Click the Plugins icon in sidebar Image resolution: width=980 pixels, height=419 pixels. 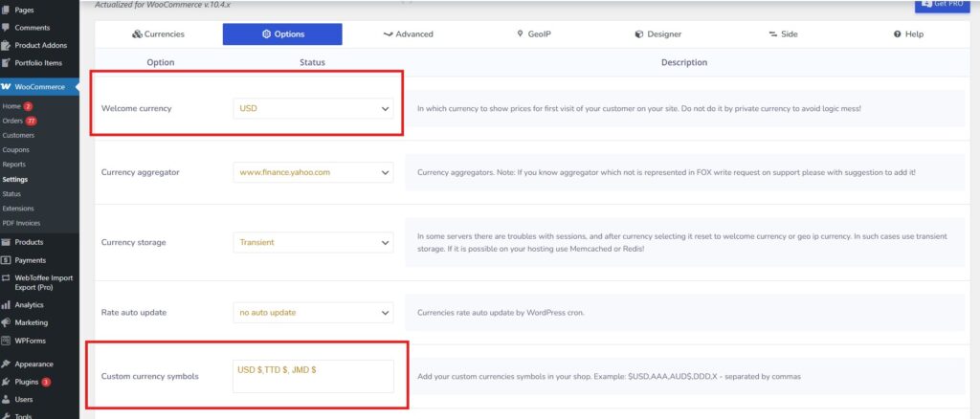[x=7, y=382]
